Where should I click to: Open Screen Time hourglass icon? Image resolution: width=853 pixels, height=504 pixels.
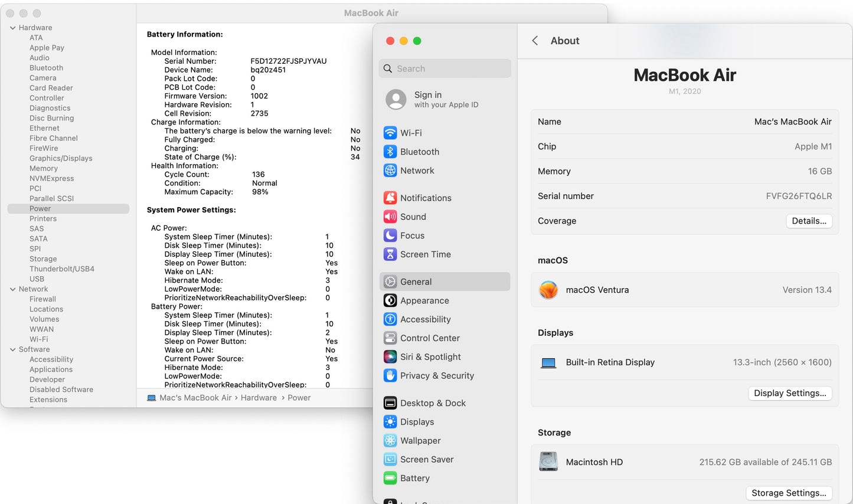390,254
